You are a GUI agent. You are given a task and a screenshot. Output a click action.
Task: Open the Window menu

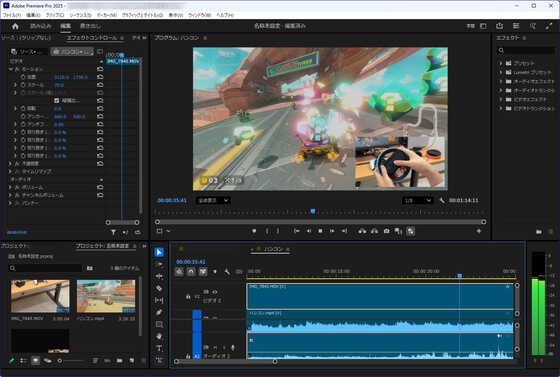tap(200, 15)
